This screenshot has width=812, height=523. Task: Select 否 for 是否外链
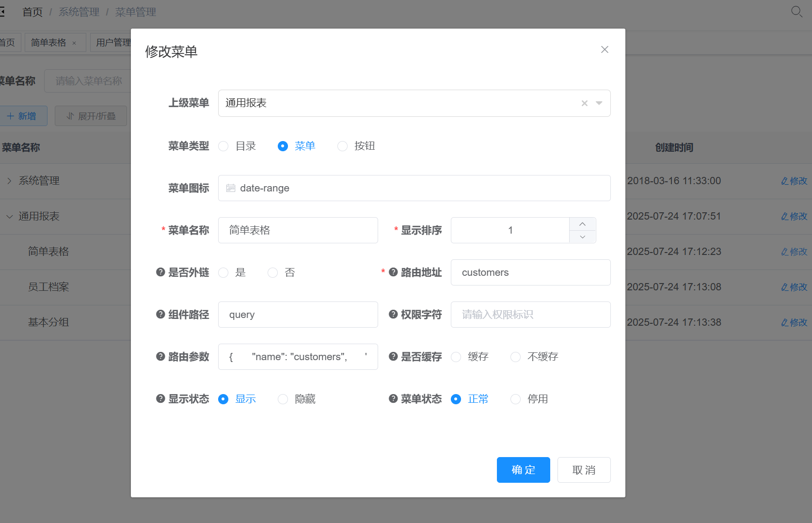pos(273,272)
